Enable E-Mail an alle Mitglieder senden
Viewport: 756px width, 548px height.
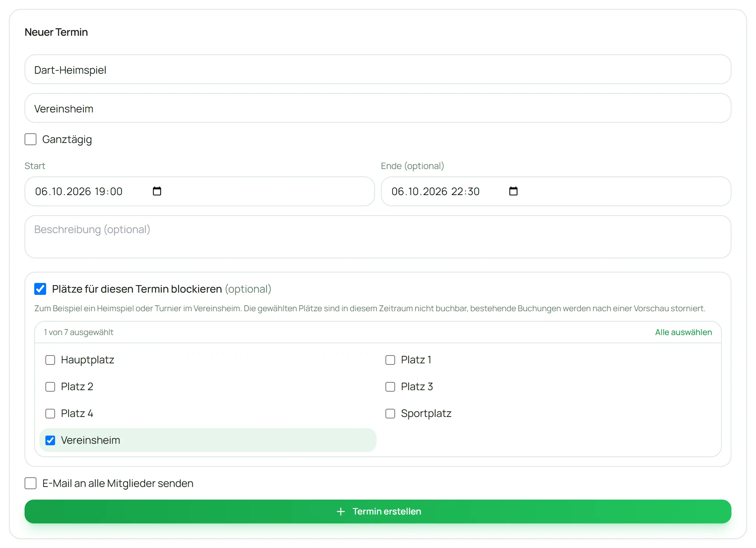click(31, 483)
